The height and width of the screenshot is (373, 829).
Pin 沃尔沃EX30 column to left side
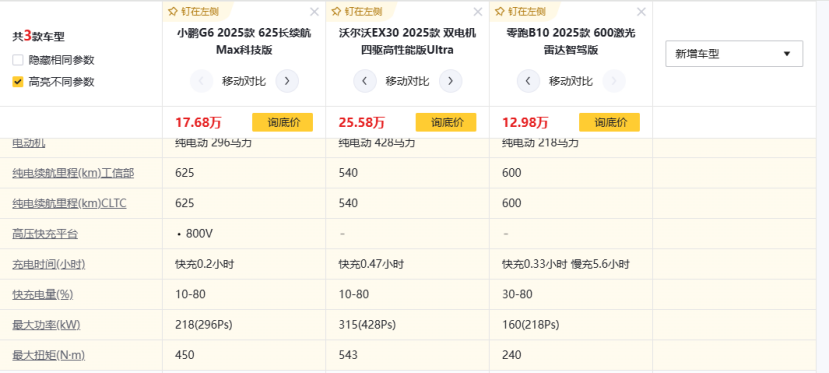(x=356, y=11)
